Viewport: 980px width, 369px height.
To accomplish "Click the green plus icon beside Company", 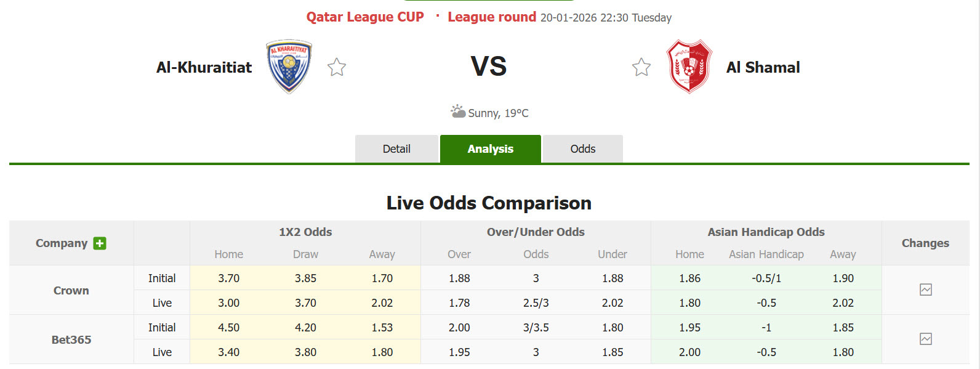I will point(99,243).
